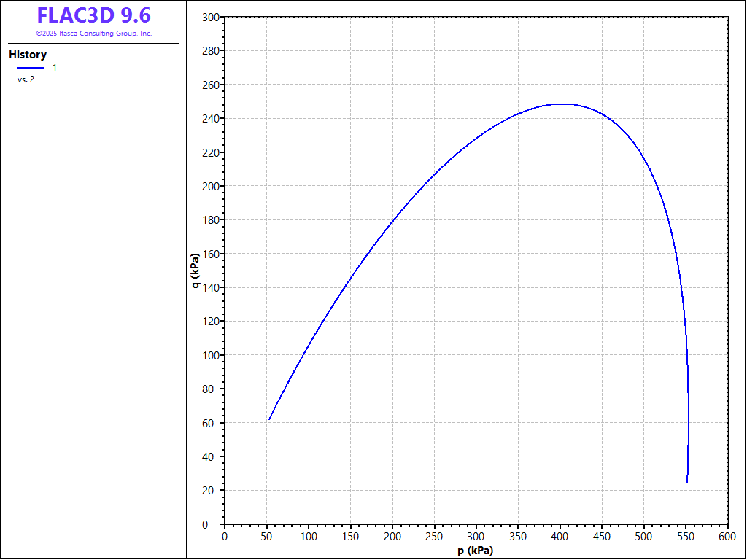The width and height of the screenshot is (747, 560).
Task: Click the 400 tick label on x-axis
Action: coord(560,536)
